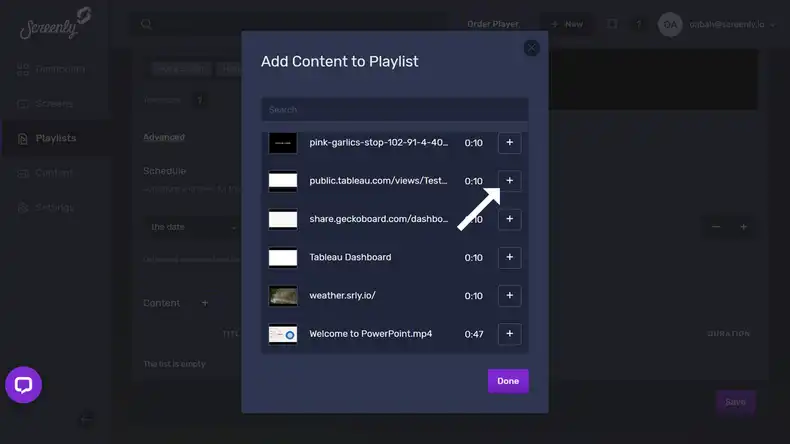Click the Tableau Dashboard thumbnail
Image resolution: width=790 pixels, height=444 pixels.
pyautogui.click(x=283, y=258)
